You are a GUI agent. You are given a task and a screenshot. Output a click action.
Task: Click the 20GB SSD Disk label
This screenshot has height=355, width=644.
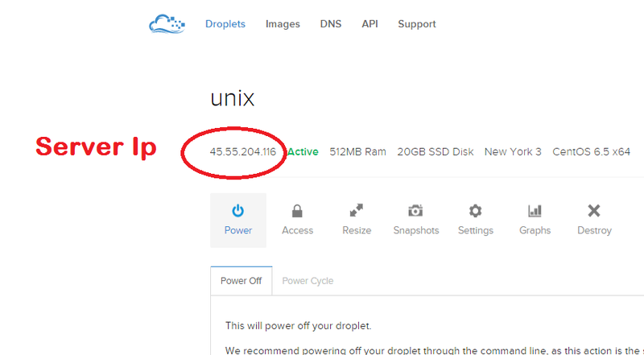[x=436, y=151]
